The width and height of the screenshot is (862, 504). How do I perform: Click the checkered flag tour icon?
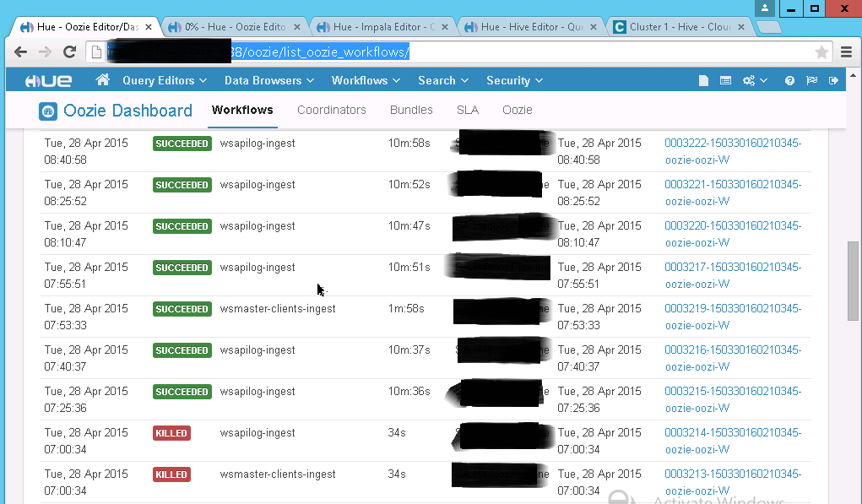pyautogui.click(x=811, y=81)
